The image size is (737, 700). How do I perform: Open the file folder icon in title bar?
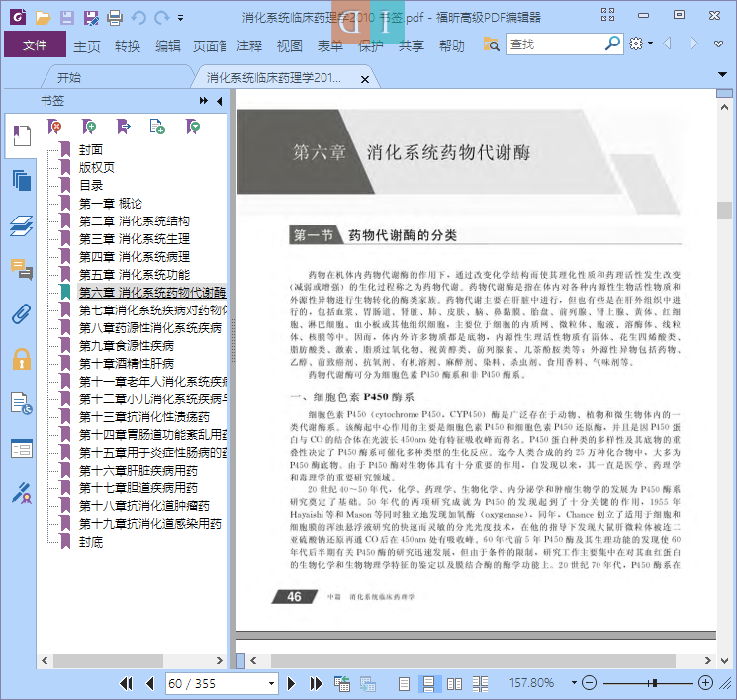(x=43, y=18)
